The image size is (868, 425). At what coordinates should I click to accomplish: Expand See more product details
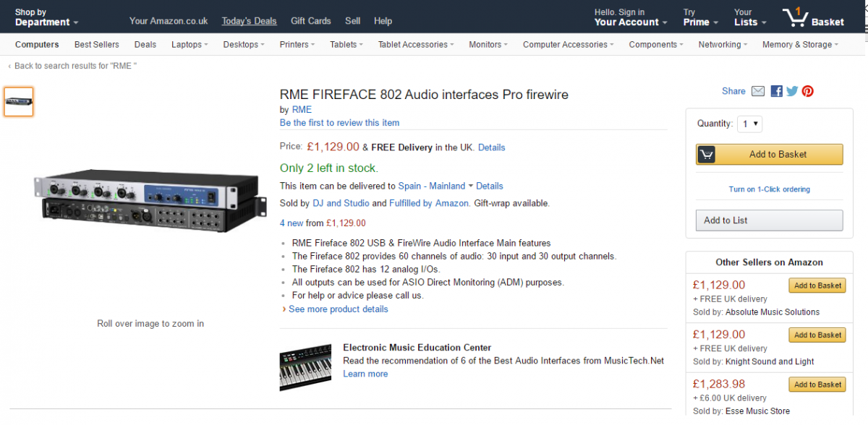pyautogui.click(x=338, y=309)
